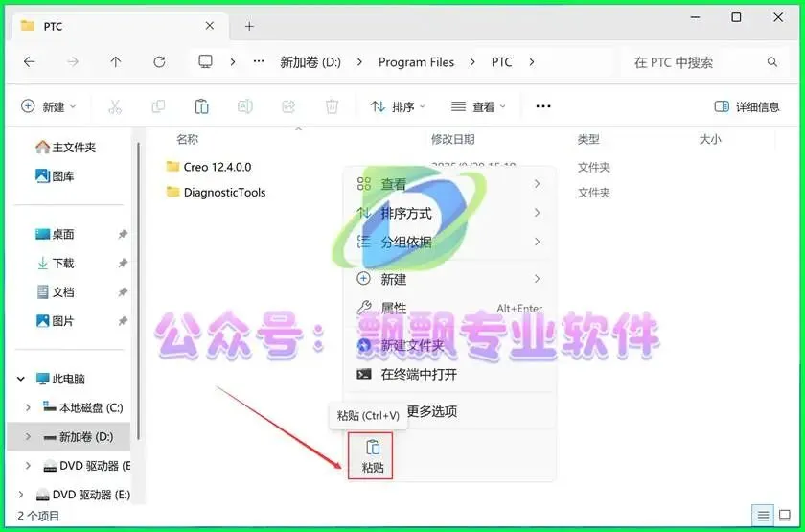Paste using the context menu 粘贴 icon
Screen dimensions: 805x532
coord(373,456)
